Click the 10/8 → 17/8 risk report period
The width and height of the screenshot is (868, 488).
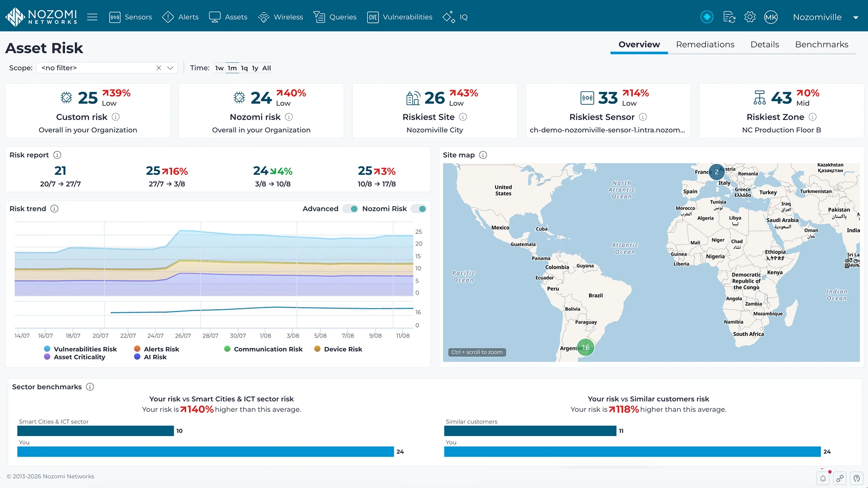377,184
